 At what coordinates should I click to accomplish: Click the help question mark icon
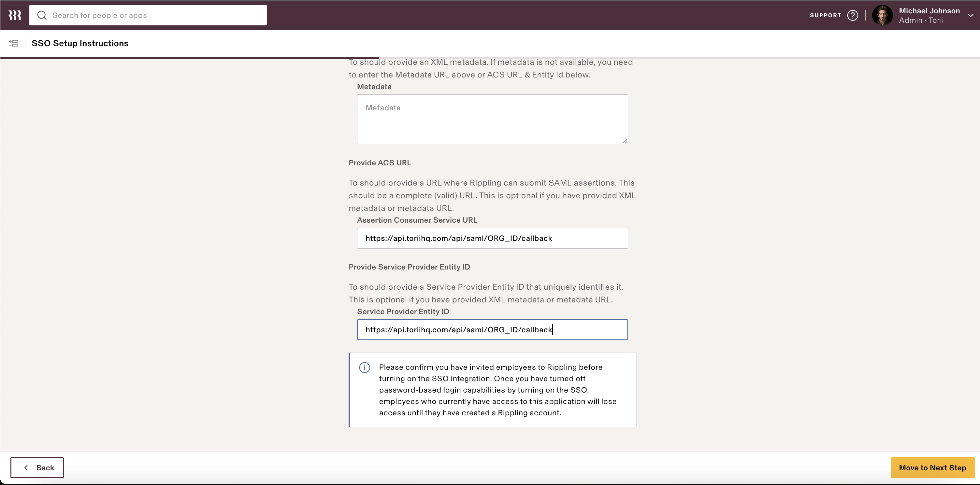coord(853,15)
